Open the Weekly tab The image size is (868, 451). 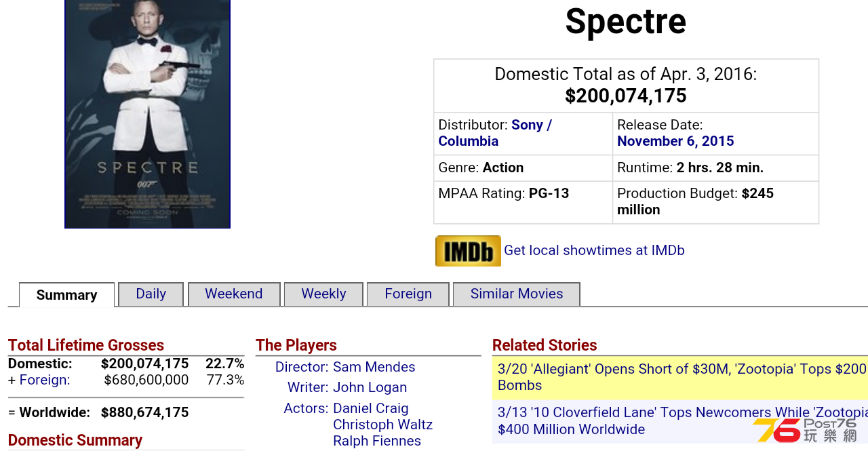323,294
